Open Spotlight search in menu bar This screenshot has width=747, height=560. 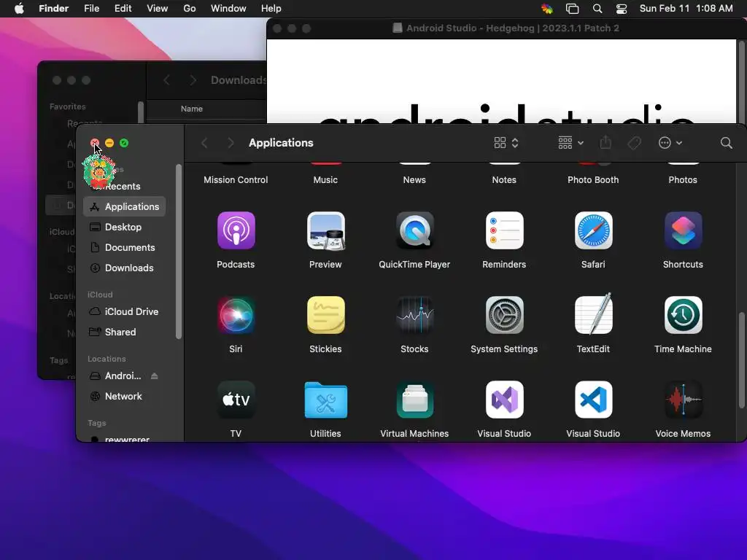(x=597, y=9)
